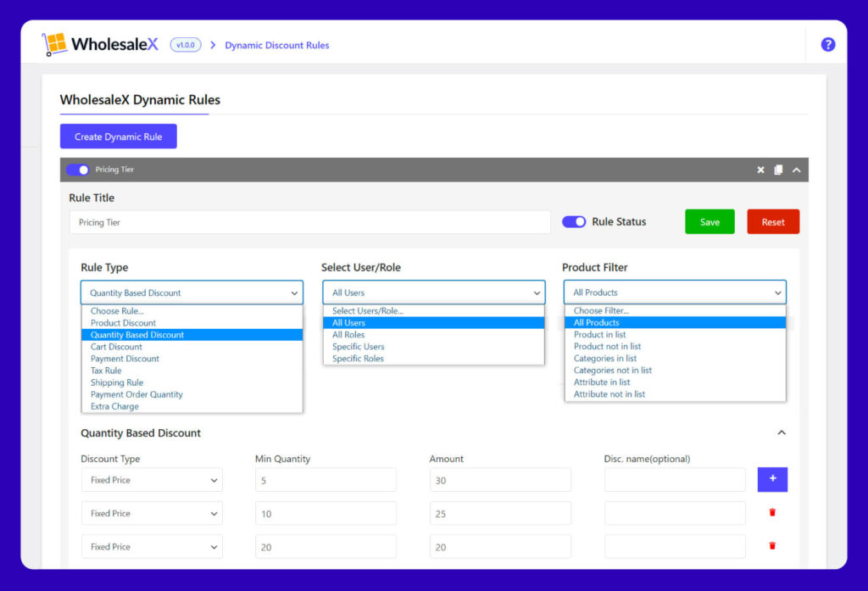Choose Specific Roles option
This screenshot has width=868, height=591.
[434, 359]
